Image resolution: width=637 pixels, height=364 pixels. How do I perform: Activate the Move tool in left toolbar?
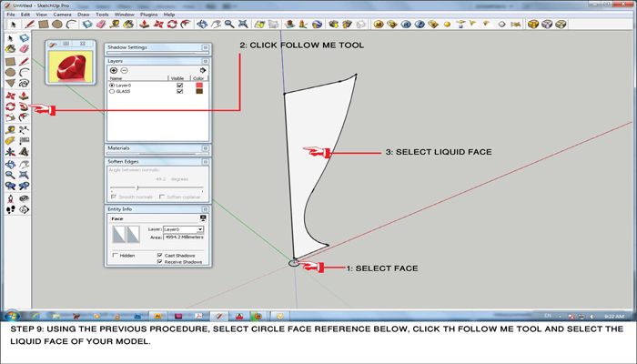pyautogui.click(x=10, y=95)
